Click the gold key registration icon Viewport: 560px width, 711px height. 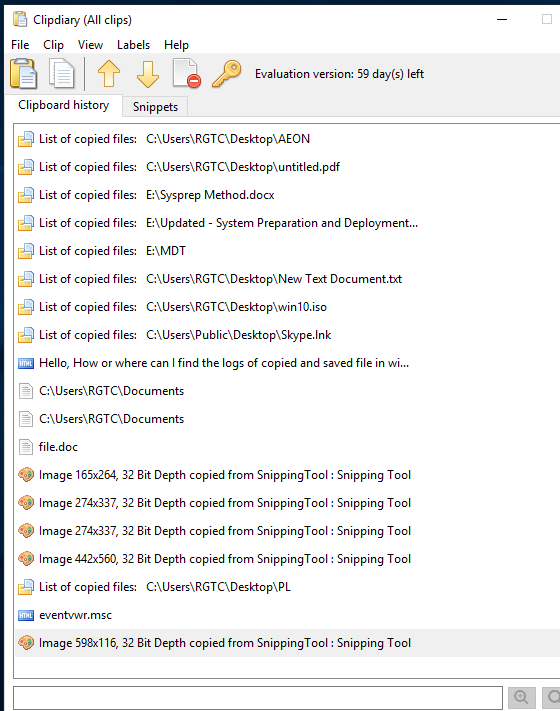[x=226, y=74]
